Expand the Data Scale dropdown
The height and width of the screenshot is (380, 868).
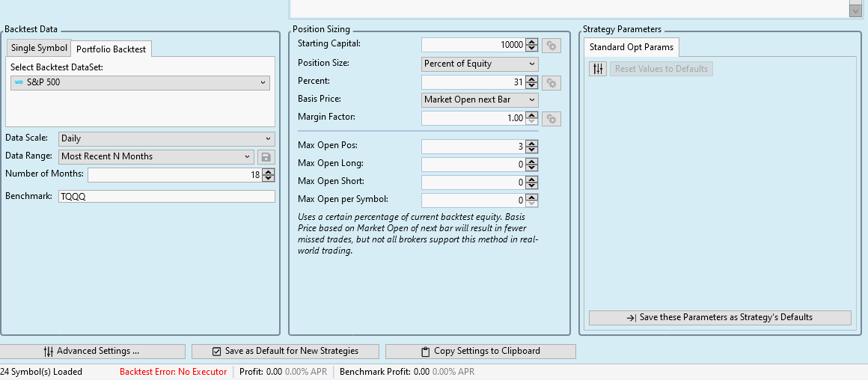166,138
